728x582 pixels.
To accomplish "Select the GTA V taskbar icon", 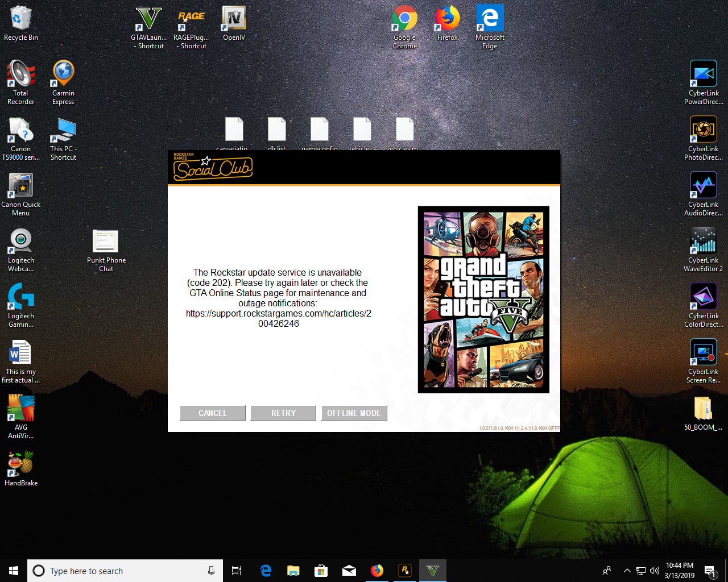I will click(x=433, y=571).
